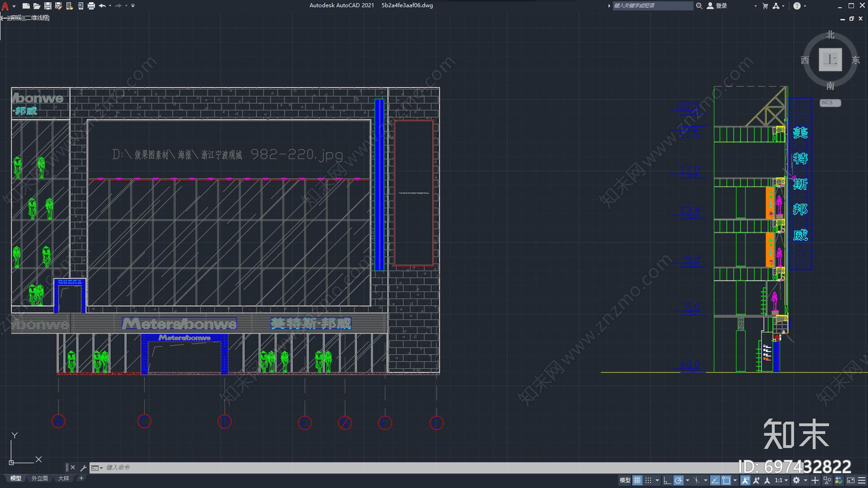868x488 pixels.
Task: Open the AutoCAD application menu logo
Action: click(5, 6)
